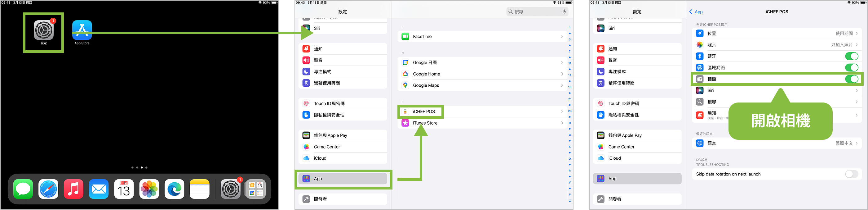
Task: Go back to App list
Action: click(696, 12)
